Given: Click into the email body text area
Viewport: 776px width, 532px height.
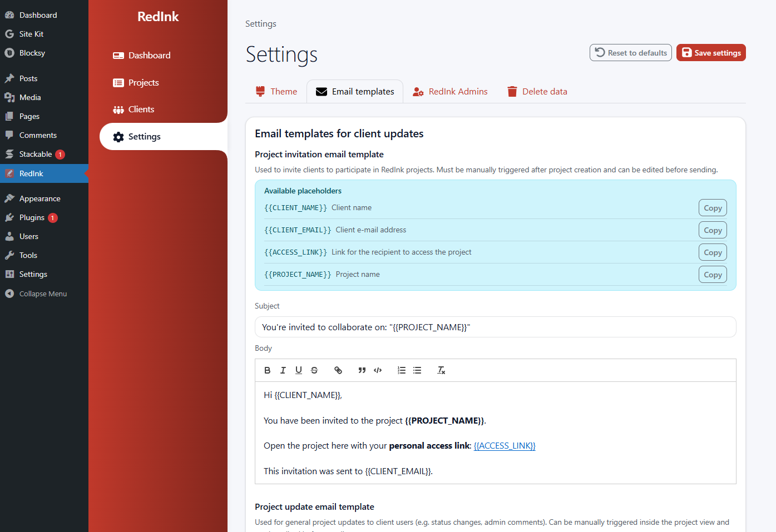Looking at the screenshot, I should coord(495,432).
